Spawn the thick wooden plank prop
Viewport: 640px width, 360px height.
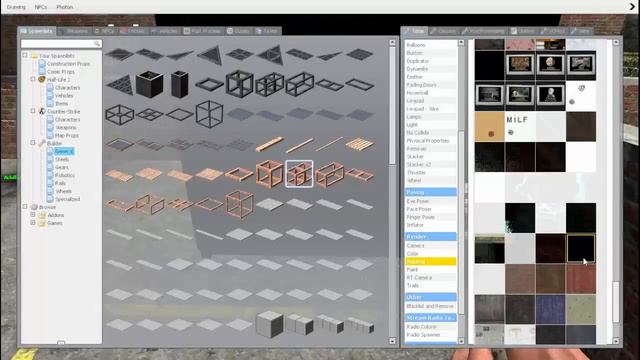[x=269, y=144]
